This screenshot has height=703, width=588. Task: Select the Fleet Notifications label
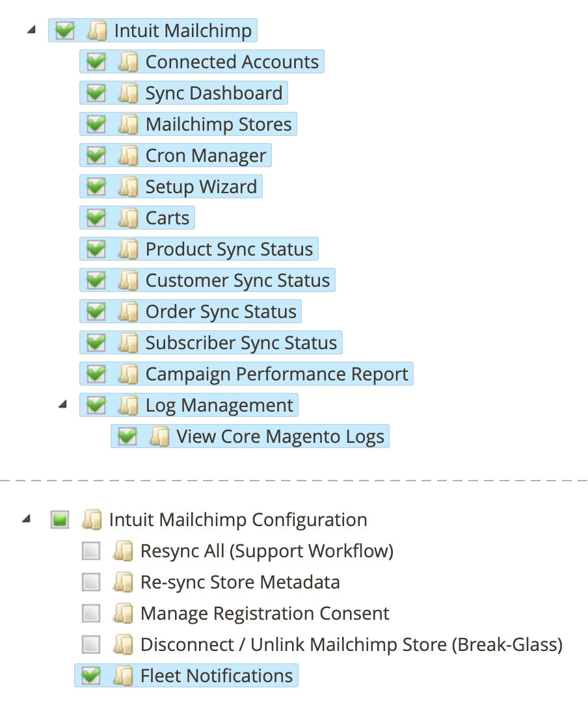pos(217,676)
